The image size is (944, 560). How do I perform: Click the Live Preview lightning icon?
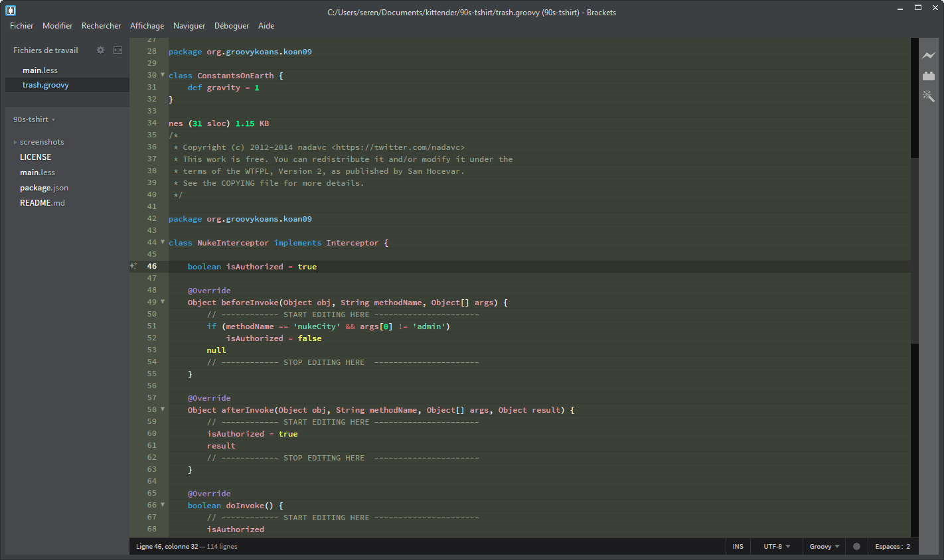(928, 56)
